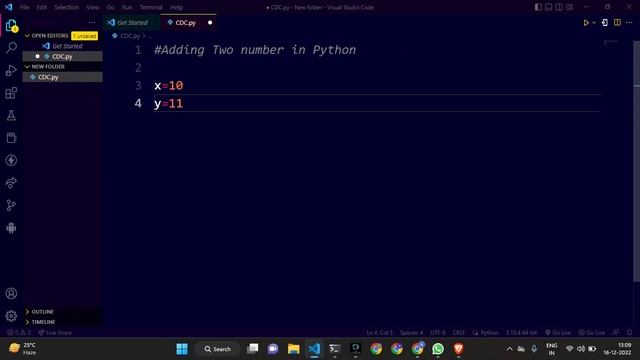Click the Live Share status bar item
The width and height of the screenshot is (640, 360).
pos(55,333)
